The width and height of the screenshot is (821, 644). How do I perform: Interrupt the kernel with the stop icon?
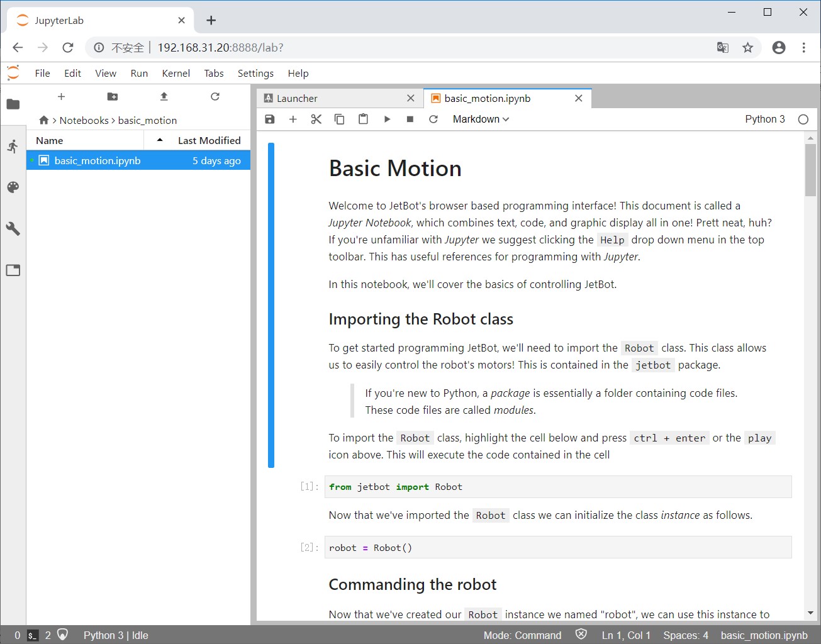pos(410,119)
